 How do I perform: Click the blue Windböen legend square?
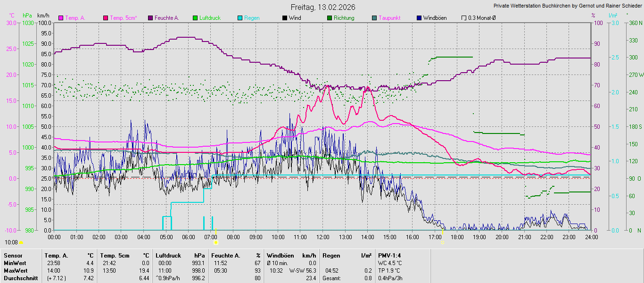tap(419, 18)
